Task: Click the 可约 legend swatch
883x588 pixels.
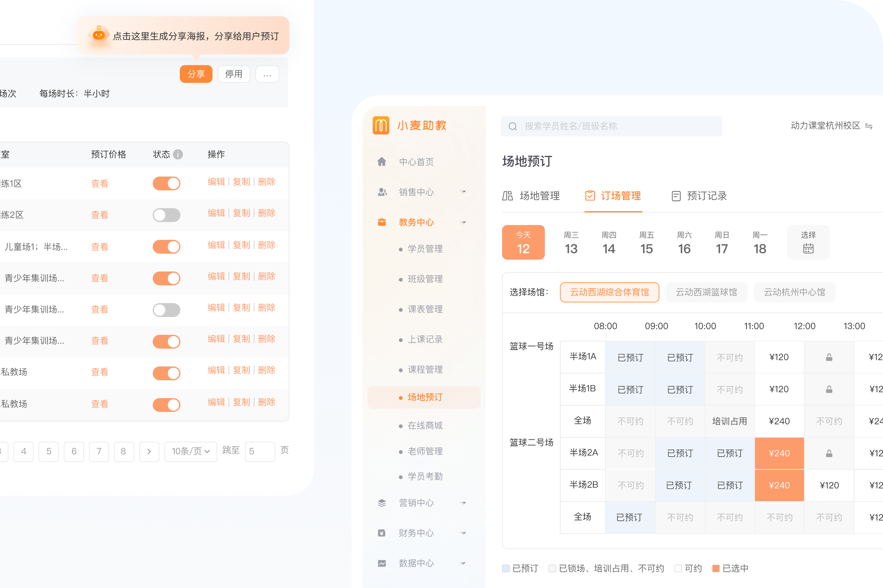Action: coord(678,568)
